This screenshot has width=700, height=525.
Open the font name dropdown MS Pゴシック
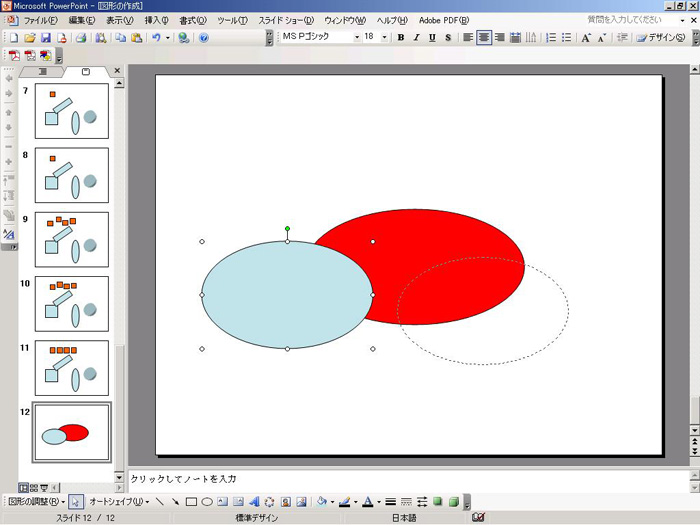click(x=357, y=38)
